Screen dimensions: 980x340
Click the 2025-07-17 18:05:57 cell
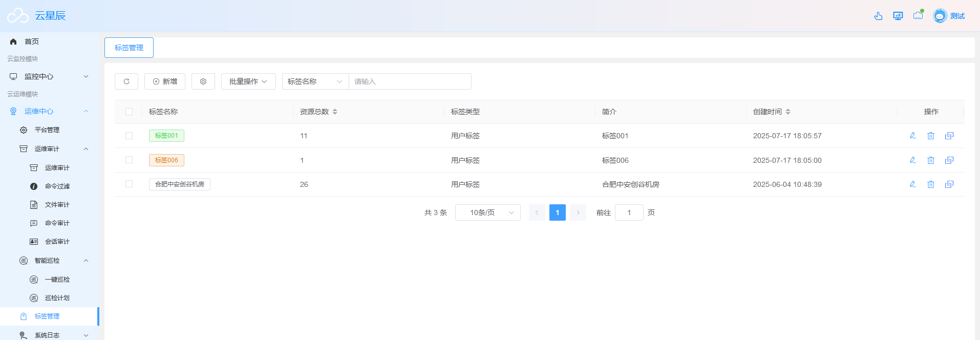(787, 136)
